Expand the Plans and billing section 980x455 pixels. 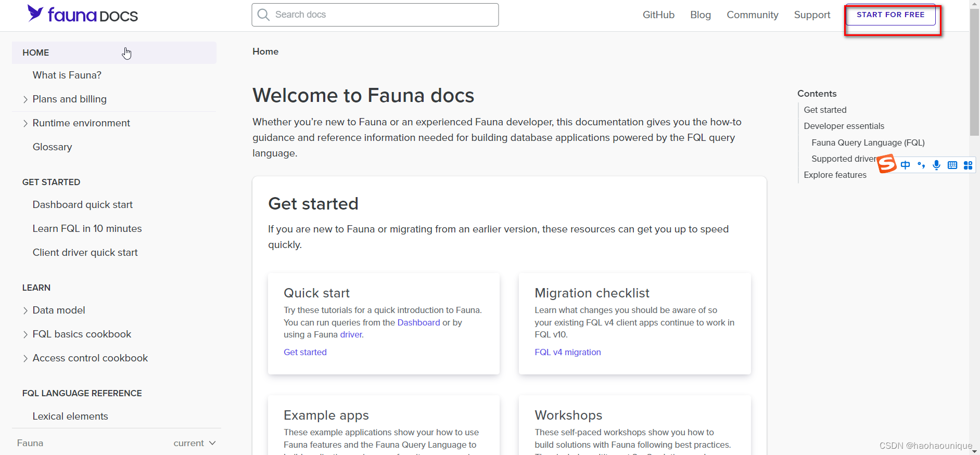click(26, 99)
